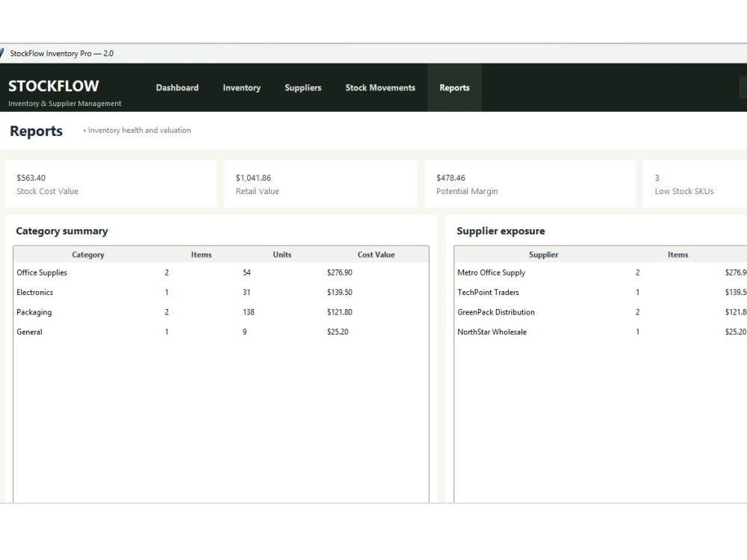
Task: Select the Packaging category row
Action: coord(221,312)
